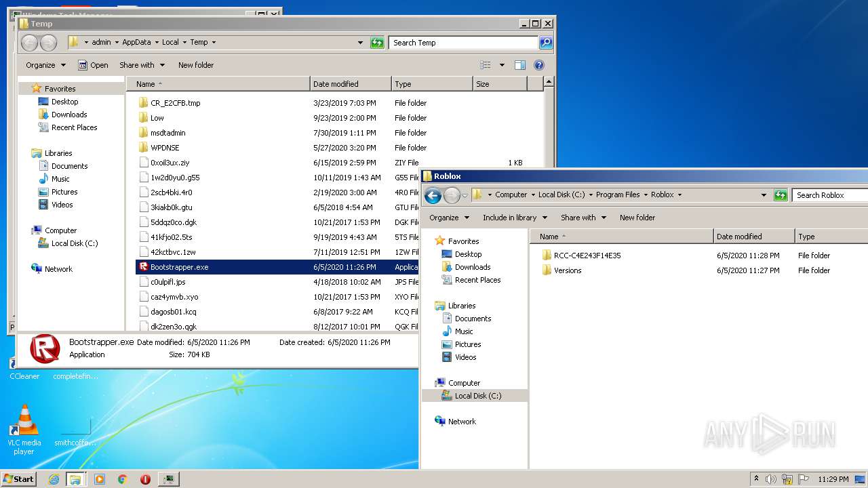Open Opera from the taskbar
The height and width of the screenshot is (488, 868).
pyautogui.click(x=145, y=479)
